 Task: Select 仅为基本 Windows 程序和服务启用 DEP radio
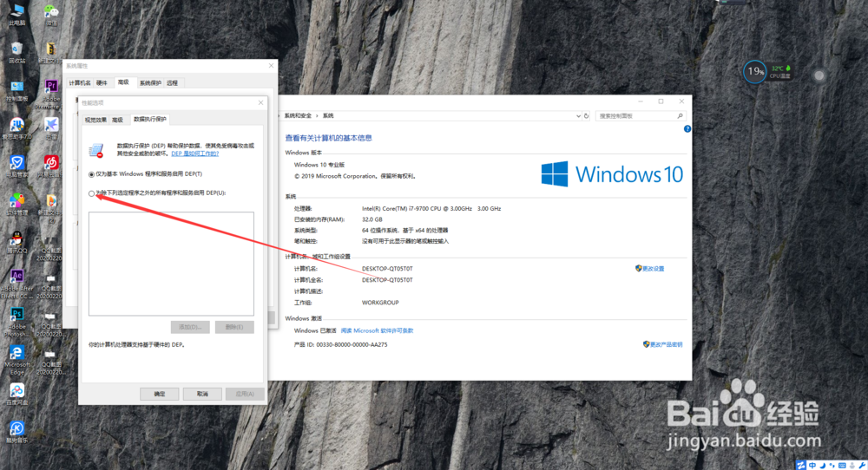coord(91,174)
